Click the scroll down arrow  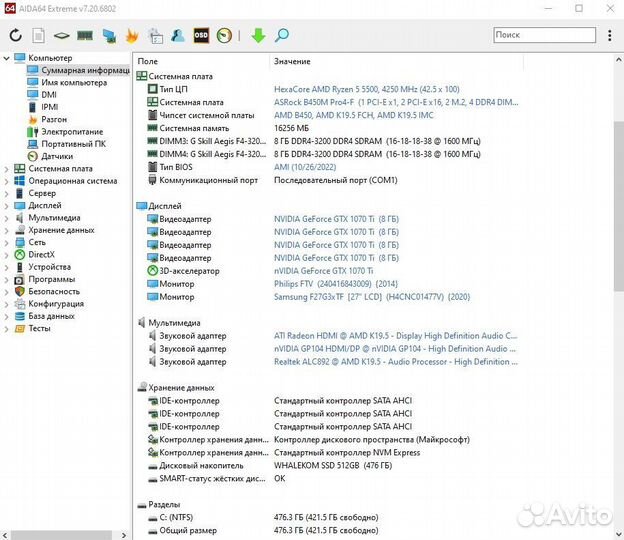[618, 534]
